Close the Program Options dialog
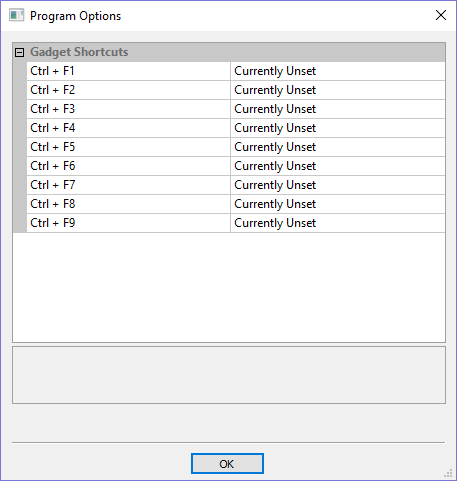 [x=441, y=15]
